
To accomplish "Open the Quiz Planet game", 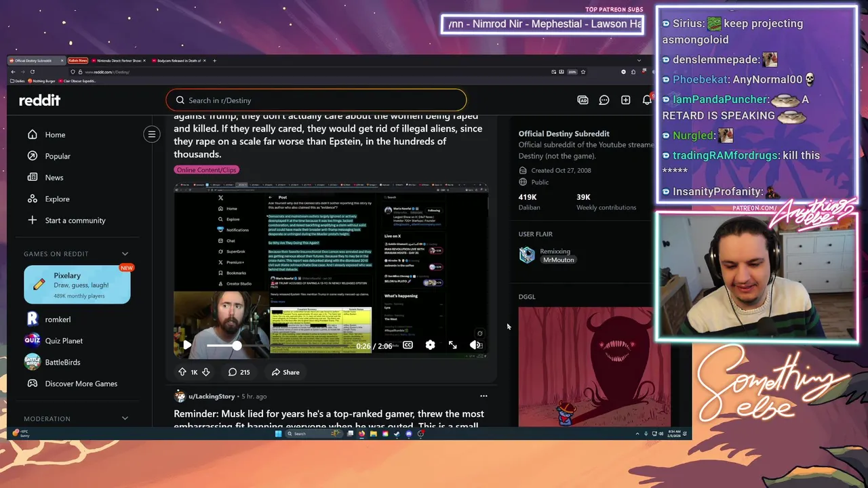I will tap(64, 341).
